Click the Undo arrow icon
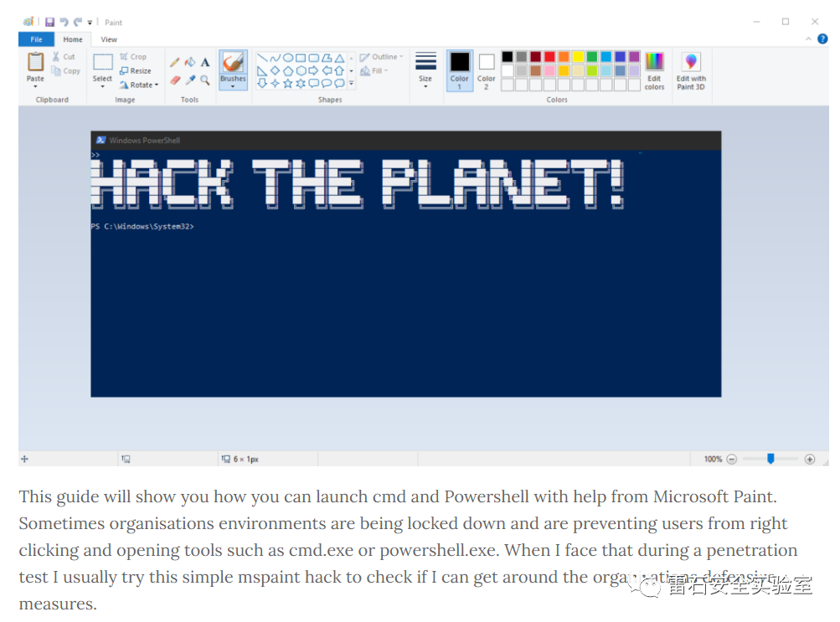840x622 pixels. pos(64,22)
